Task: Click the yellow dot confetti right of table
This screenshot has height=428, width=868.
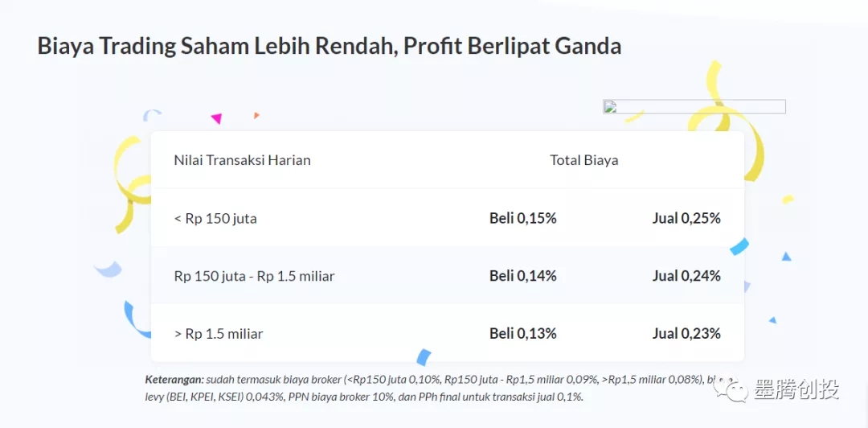Action: pos(788,199)
